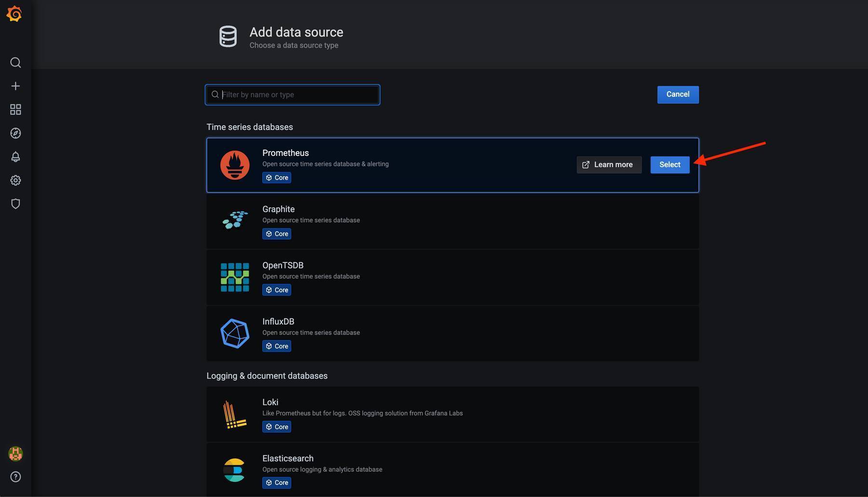Choose the Graphite data source title

[x=278, y=209]
